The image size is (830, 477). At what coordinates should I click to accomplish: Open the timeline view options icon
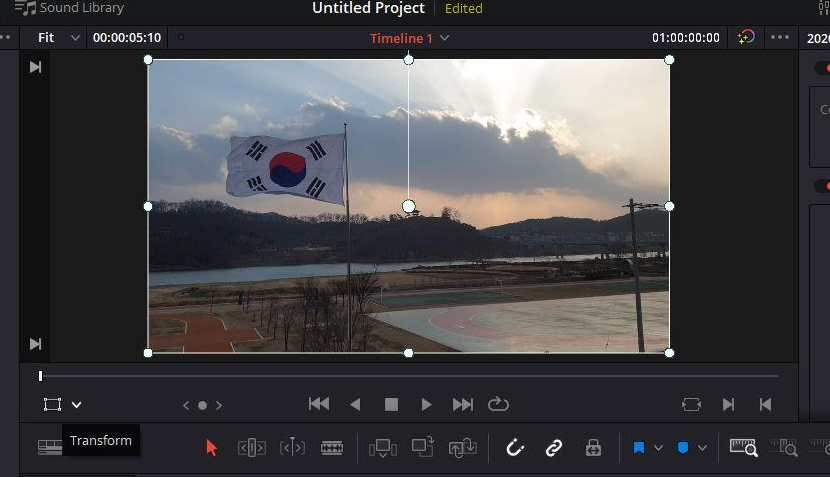click(x=50, y=447)
